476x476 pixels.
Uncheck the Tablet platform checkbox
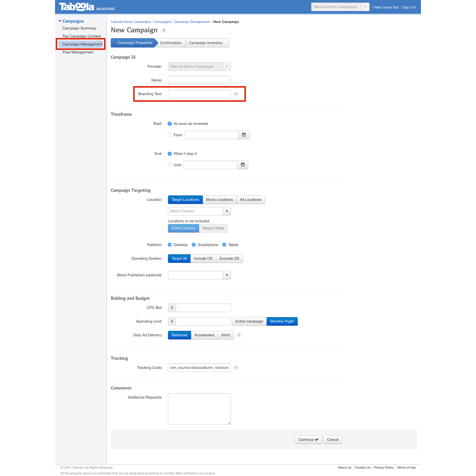pos(224,245)
